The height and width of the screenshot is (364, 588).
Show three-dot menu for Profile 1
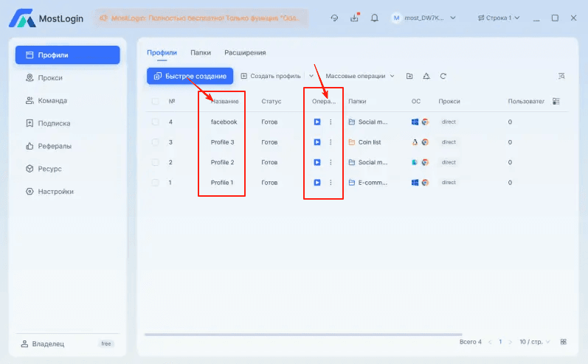pyautogui.click(x=331, y=183)
